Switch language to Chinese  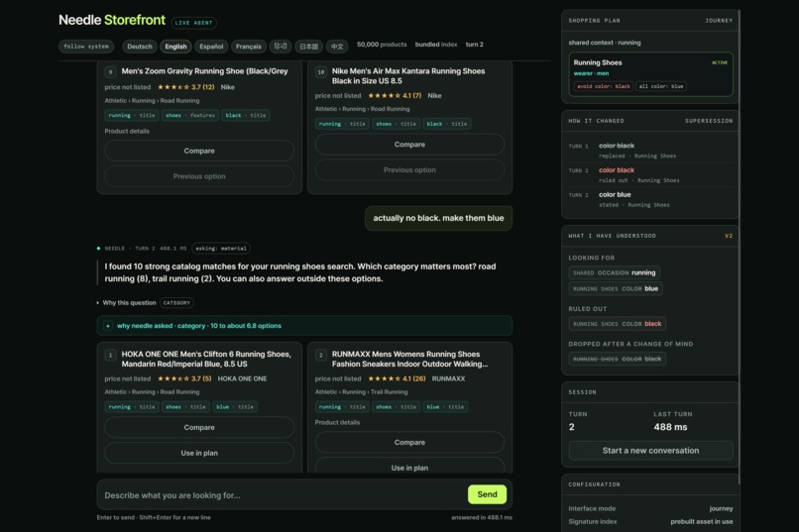pos(337,47)
